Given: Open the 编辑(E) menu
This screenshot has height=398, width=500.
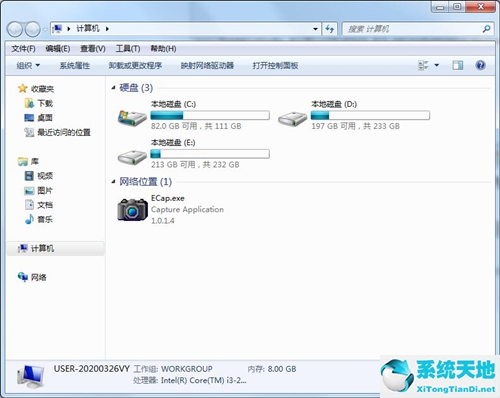Looking at the screenshot, I should click(x=58, y=49).
